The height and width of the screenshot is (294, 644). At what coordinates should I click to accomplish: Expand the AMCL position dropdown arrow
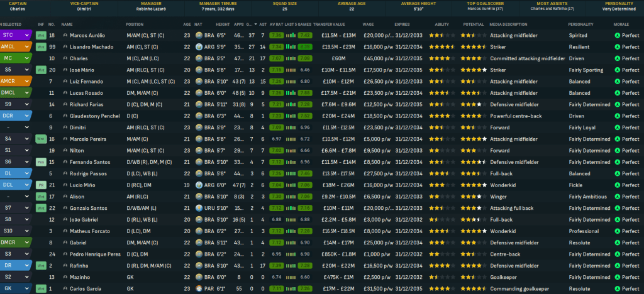click(x=28, y=47)
